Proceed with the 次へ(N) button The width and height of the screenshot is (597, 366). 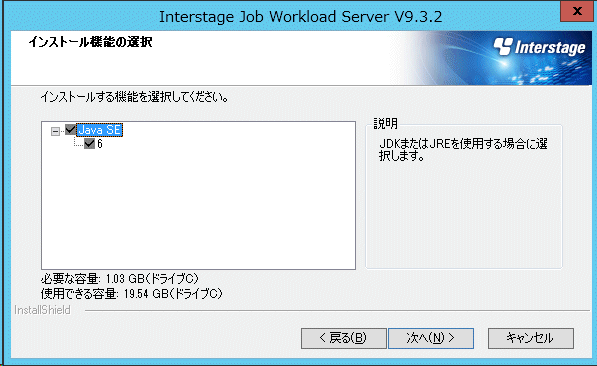click(431, 338)
